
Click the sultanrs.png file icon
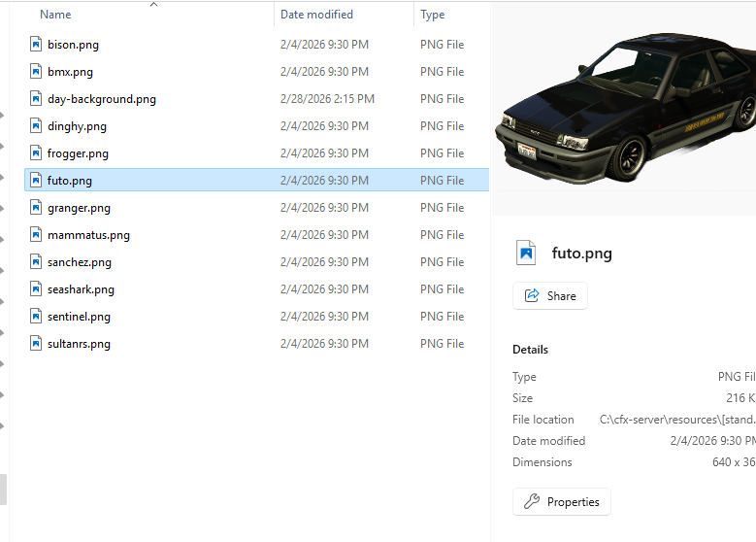click(x=36, y=344)
